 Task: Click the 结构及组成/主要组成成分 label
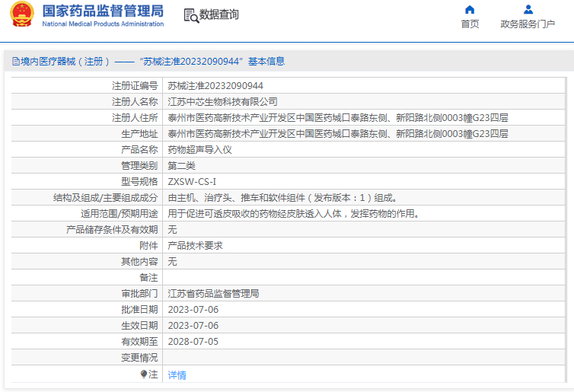[x=106, y=198]
